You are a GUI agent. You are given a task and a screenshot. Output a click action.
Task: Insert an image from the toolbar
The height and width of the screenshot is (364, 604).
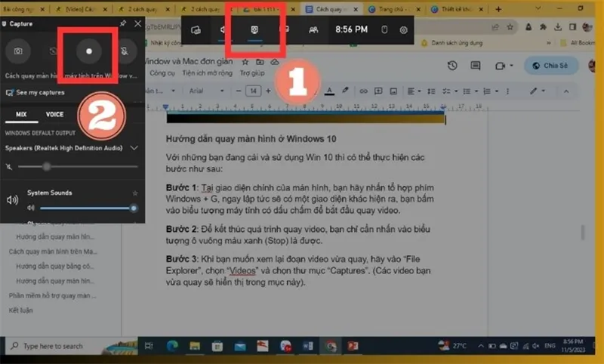click(393, 91)
